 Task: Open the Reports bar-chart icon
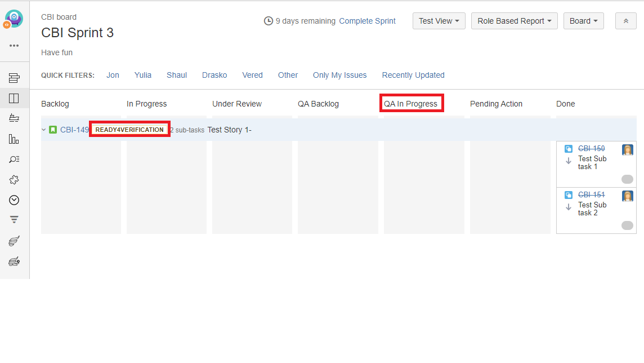click(x=14, y=139)
